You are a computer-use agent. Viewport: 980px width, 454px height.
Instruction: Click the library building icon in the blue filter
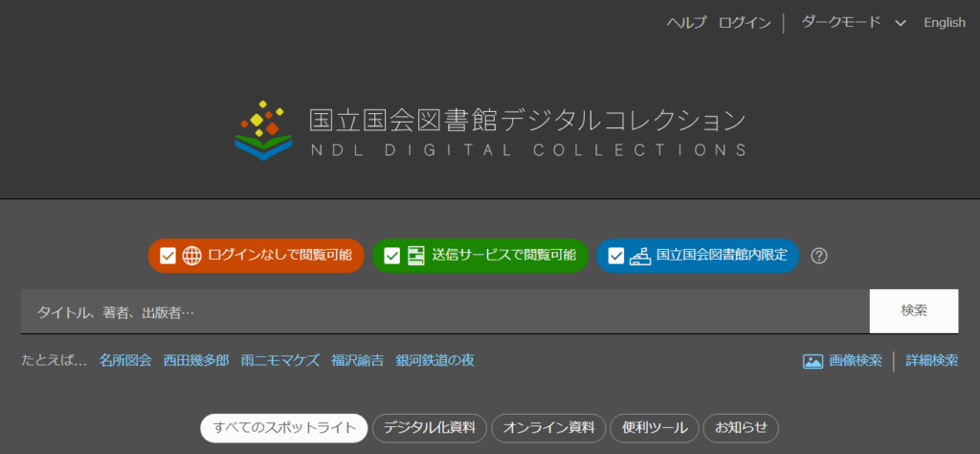pos(640,255)
